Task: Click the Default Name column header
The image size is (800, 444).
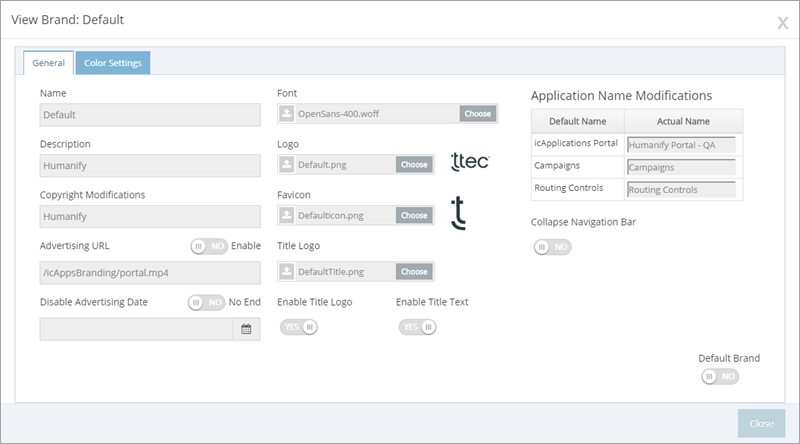Action: (578, 121)
